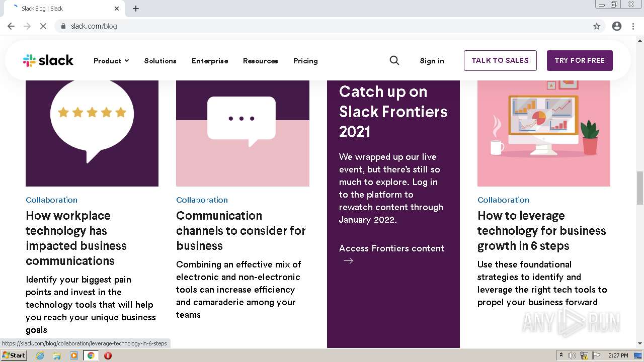This screenshot has width=644, height=362.
Task: Click the We wrapped up our live event text
Action: [x=391, y=188]
